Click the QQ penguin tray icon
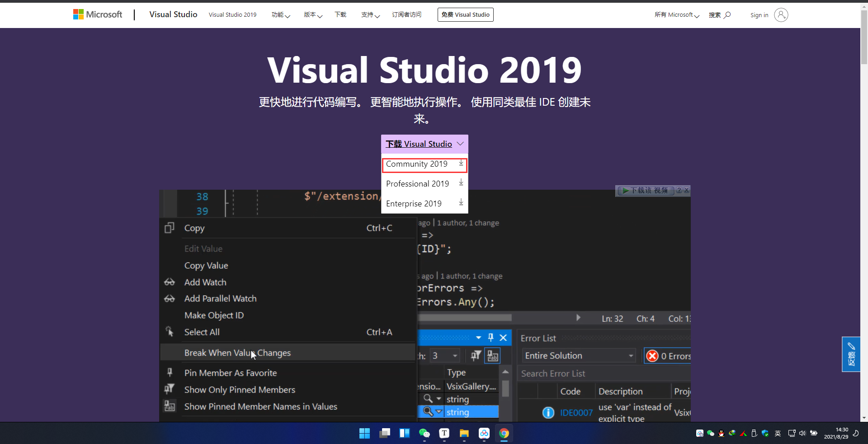This screenshot has width=868, height=444. point(721,434)
